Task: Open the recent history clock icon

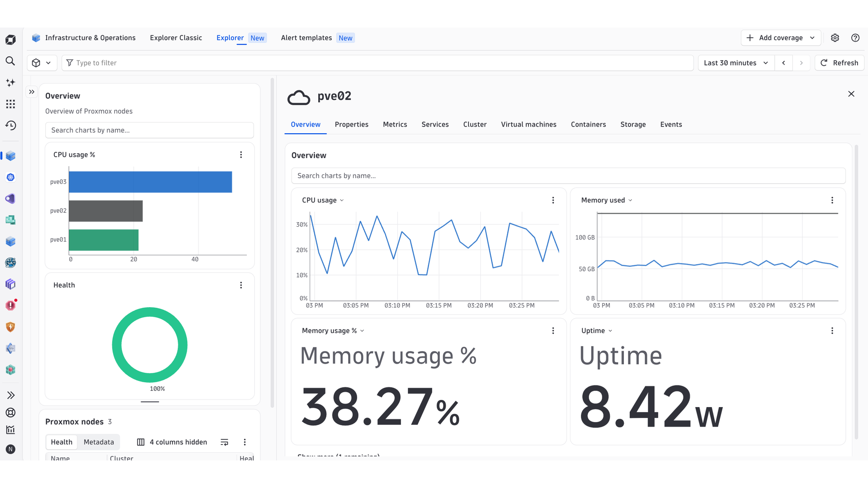Action: tap(10, 125)
